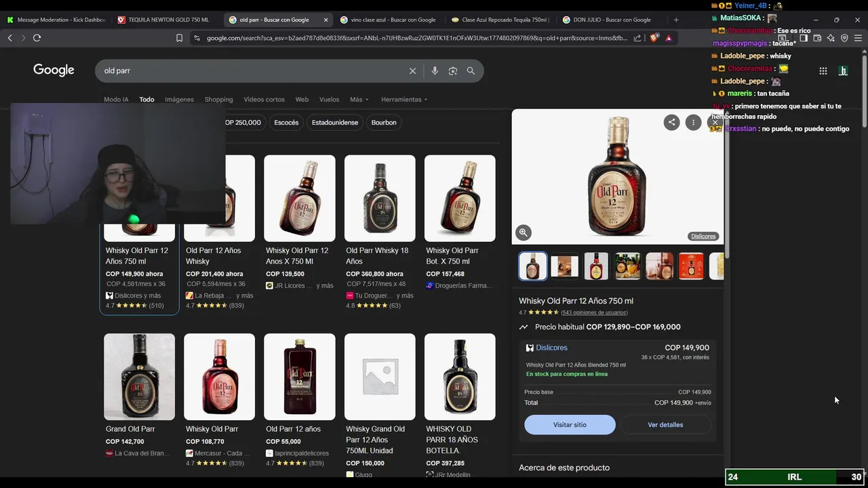Select the orange gift box gallery thumbnail
The width and height of the screenshot is (868, 488).
(691, 266)
